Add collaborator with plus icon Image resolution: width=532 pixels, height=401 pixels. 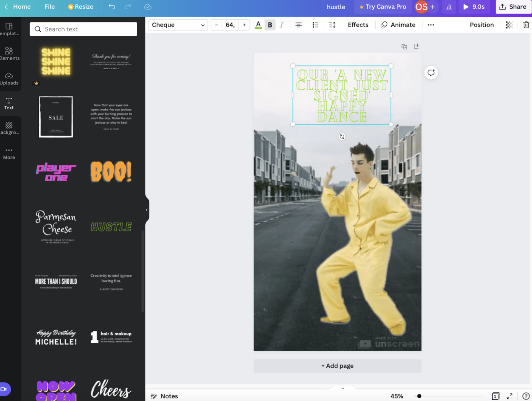point(433,7)
